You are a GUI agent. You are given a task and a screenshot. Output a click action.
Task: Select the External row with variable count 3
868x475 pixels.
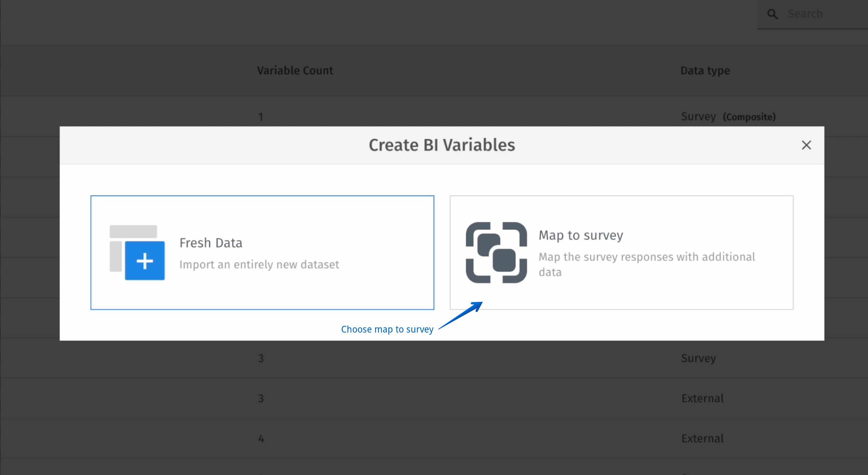click(702, 398)
